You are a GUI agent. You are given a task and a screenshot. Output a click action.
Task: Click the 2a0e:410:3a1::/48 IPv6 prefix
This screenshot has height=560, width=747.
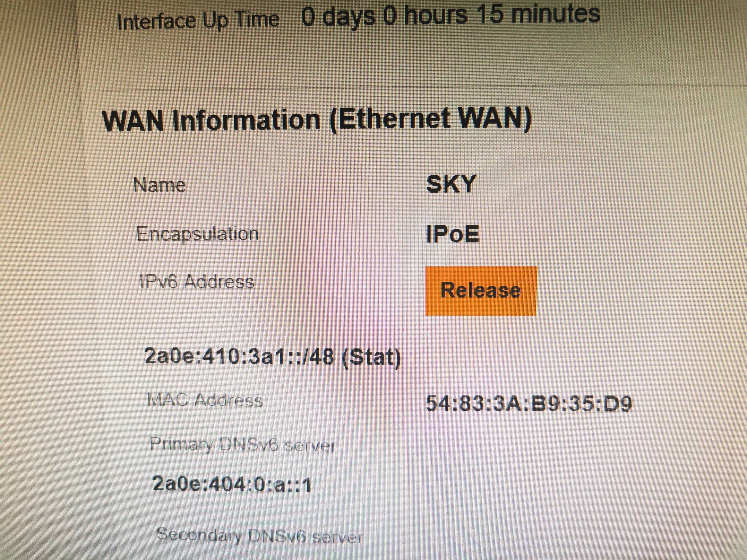[x=239, y=357]
